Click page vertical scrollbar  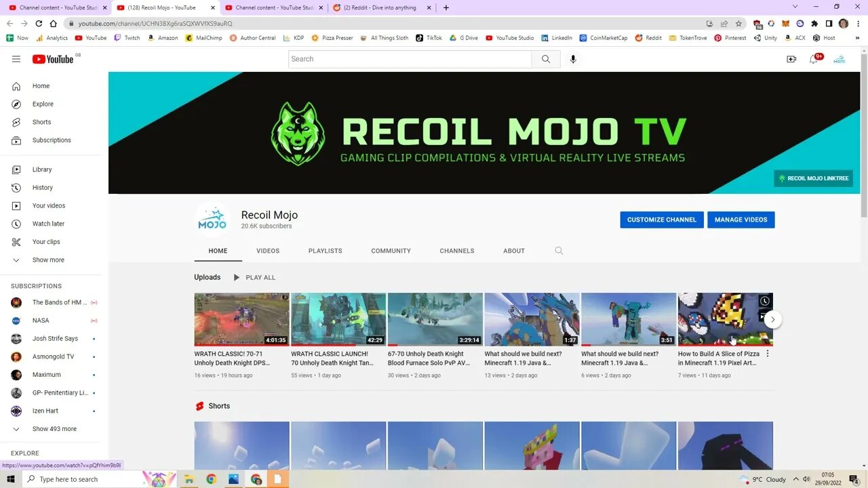point(863,136)
